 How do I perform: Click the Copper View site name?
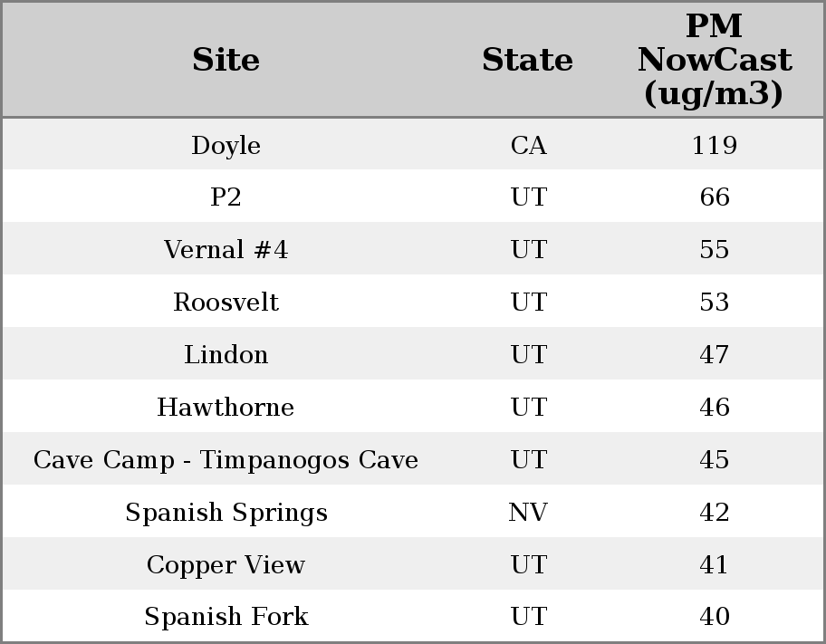[x=226, y=565]
